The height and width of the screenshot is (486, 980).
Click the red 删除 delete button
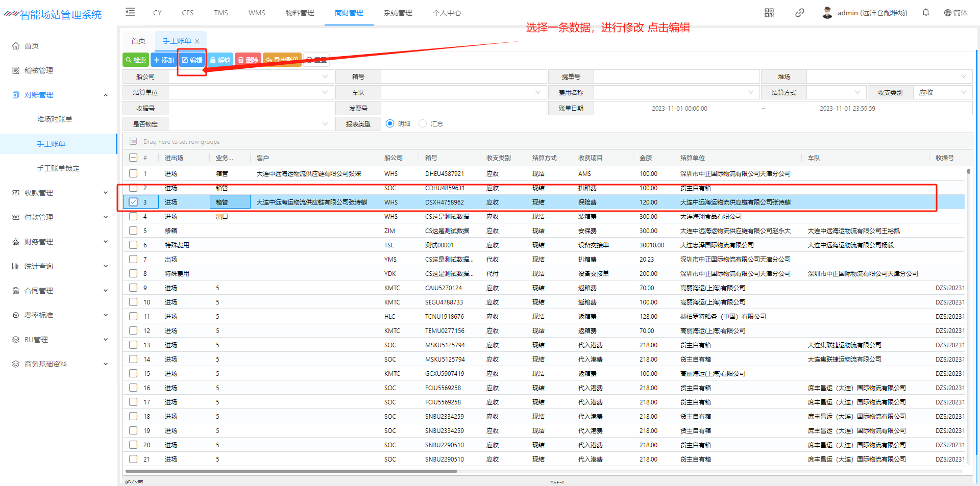pos(248,60)
